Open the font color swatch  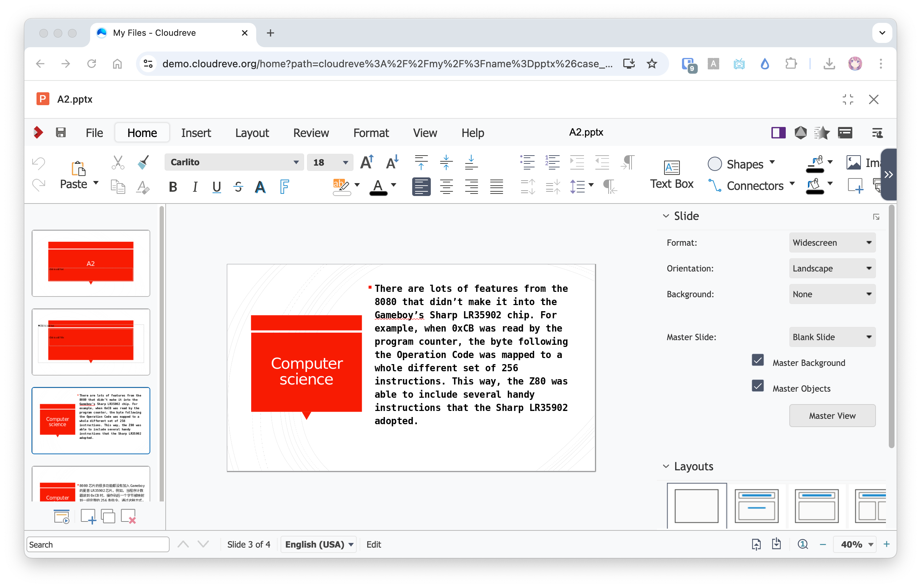click(378, 187)
